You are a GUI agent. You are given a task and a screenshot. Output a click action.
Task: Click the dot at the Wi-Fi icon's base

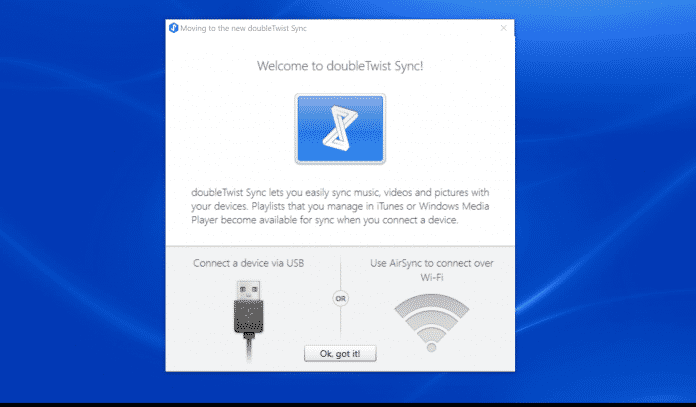[x=432, y=348]
